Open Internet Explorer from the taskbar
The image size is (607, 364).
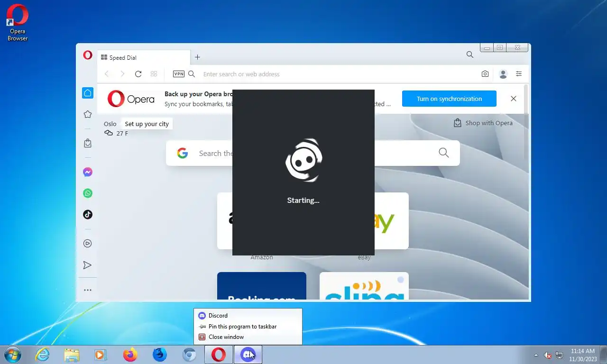click(43, 355)
